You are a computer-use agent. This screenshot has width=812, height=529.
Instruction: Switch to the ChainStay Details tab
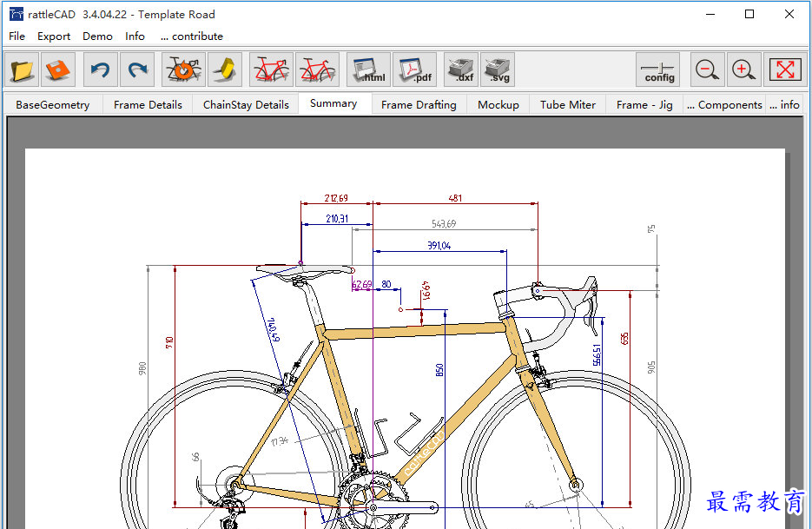[246, 104]
